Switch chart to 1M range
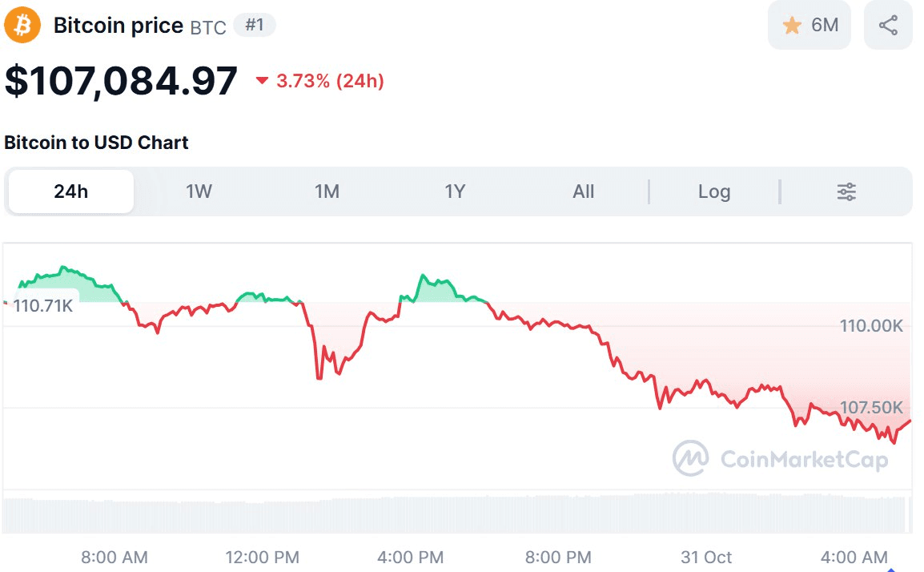The image size is (924, 572). click(327, 191)
